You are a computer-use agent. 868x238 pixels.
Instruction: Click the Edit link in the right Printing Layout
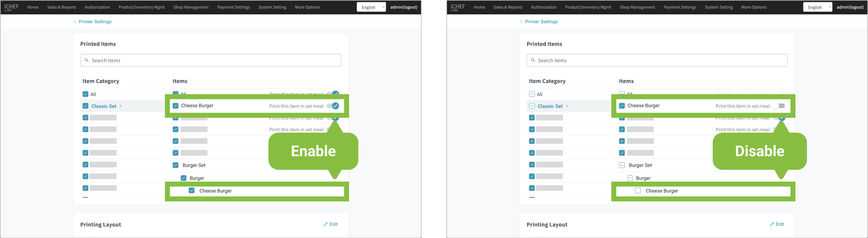(x=780, y=224)
